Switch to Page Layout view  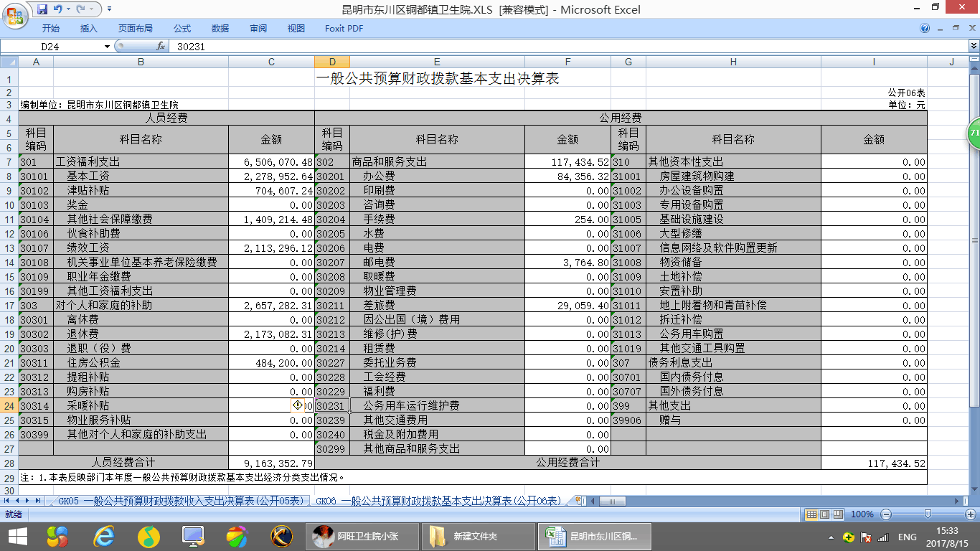point(824,514)
